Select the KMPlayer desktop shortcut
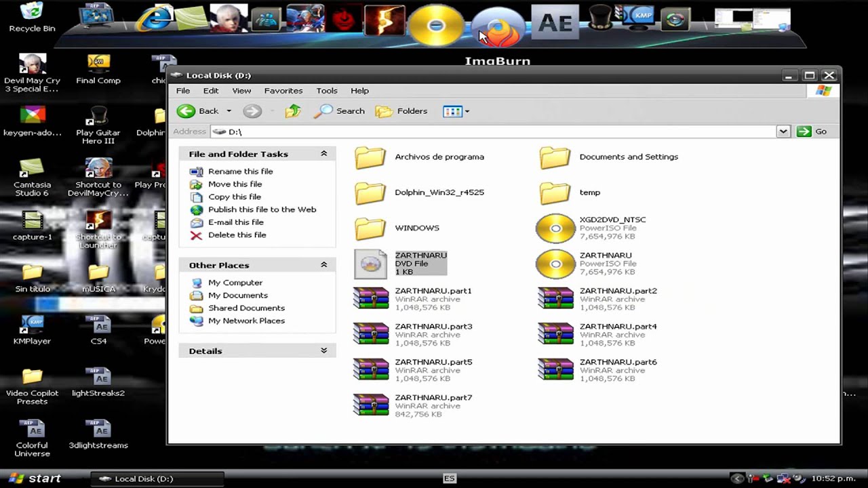Image resolution: width=868 pixels, height=488 pixels. 32,331
